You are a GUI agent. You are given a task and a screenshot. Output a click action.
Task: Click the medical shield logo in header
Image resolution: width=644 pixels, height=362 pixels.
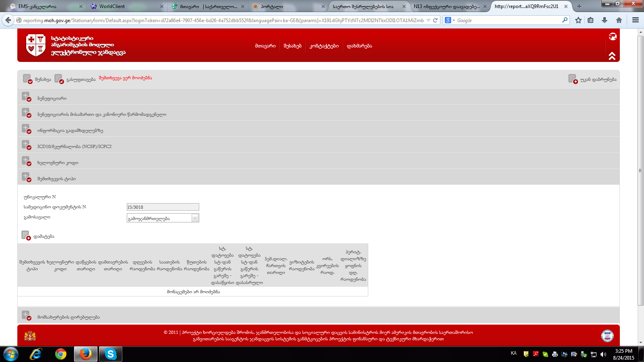click(35, 45)
